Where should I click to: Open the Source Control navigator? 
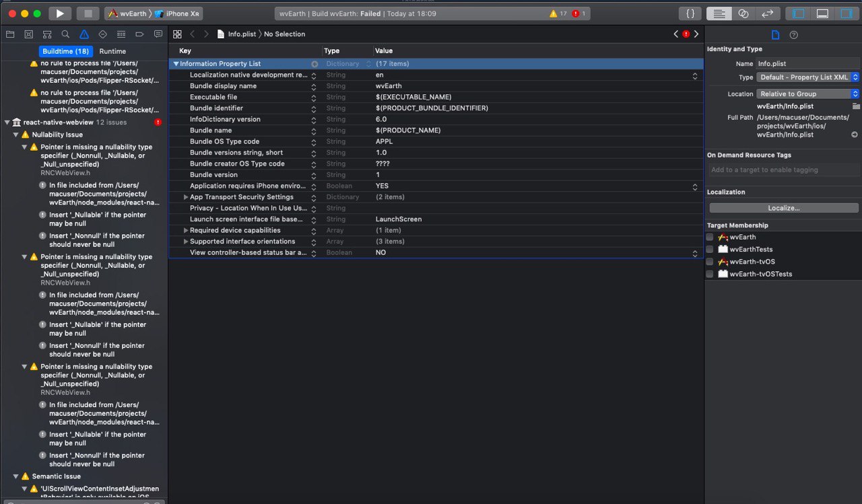28,34
